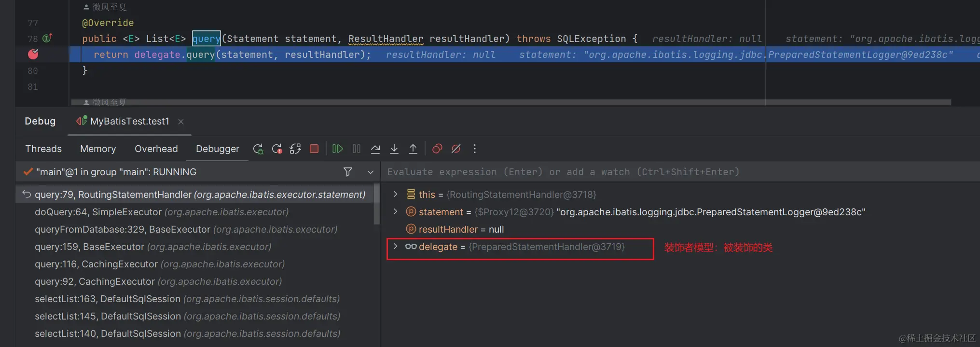Click the 'delegate' watch glasses icon
The height and width of the screenshot is (347, 980).
[x=411, y=246]
